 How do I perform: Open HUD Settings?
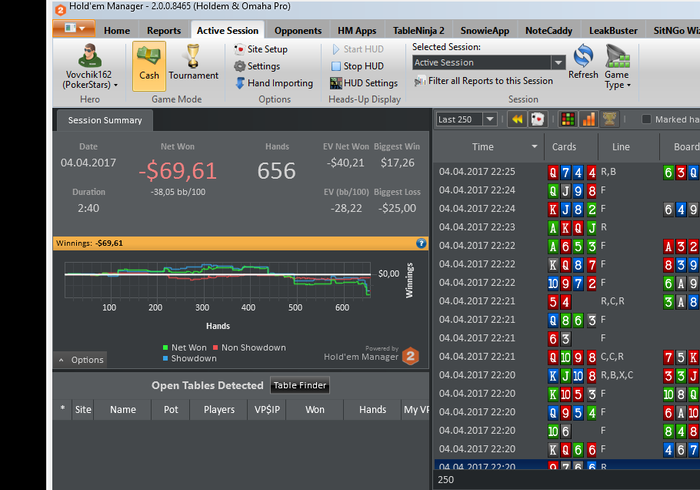364,83
